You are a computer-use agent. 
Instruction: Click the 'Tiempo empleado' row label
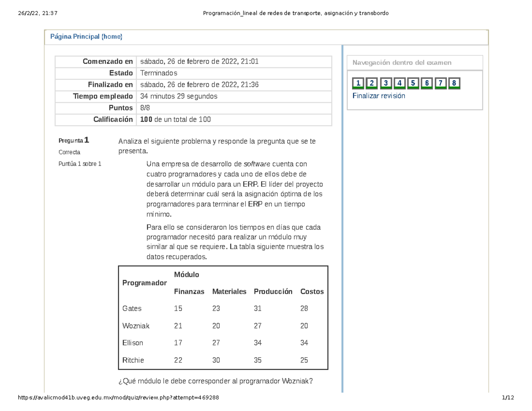pos(103,96)
